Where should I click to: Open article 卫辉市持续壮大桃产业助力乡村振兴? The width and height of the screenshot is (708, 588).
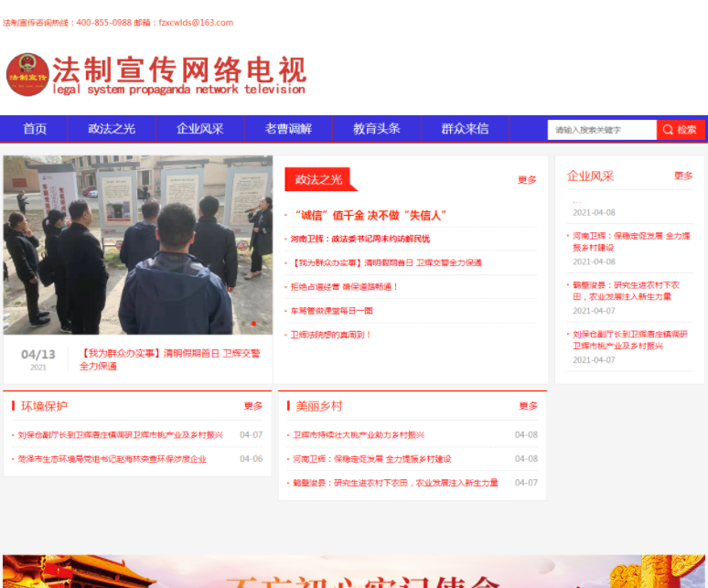[x=359, y=435]
